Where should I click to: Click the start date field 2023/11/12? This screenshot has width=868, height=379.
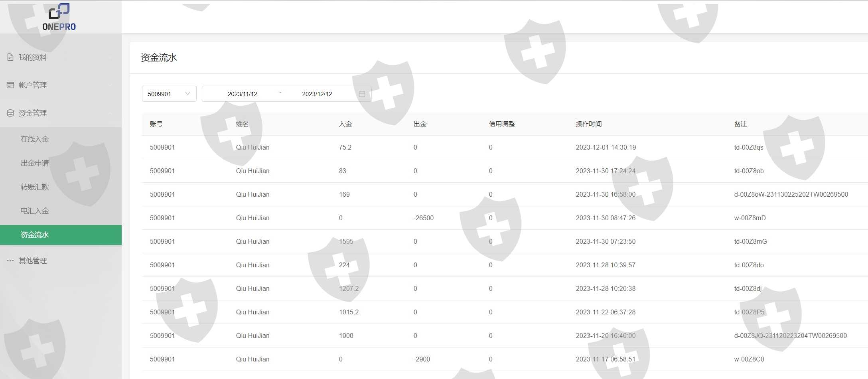point(242,94)
